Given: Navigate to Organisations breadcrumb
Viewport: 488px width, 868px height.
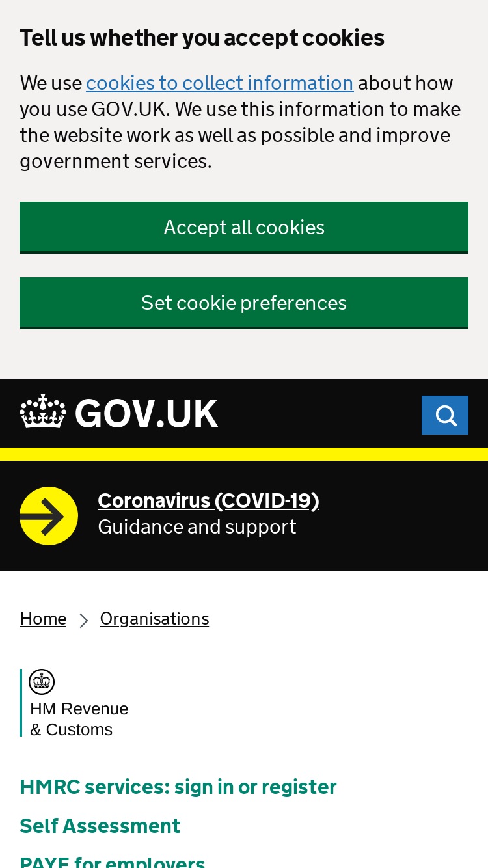Looking at the screenshot, I should click(154, 619).
